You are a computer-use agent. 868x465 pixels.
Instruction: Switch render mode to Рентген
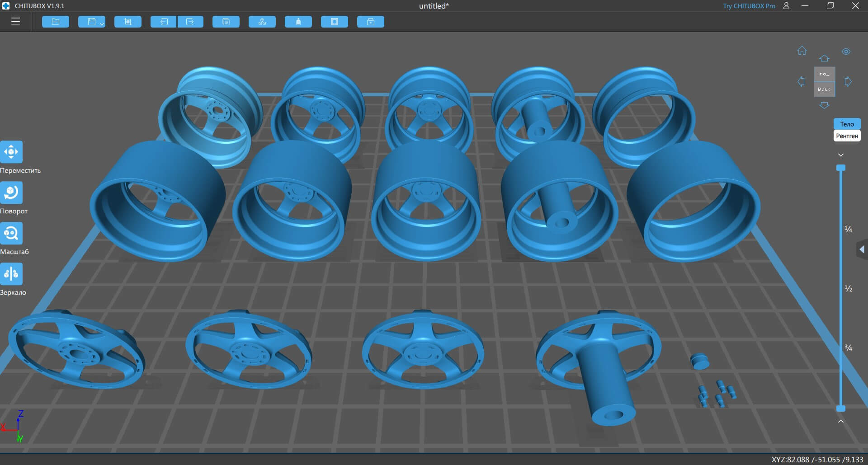coord(847,136)
